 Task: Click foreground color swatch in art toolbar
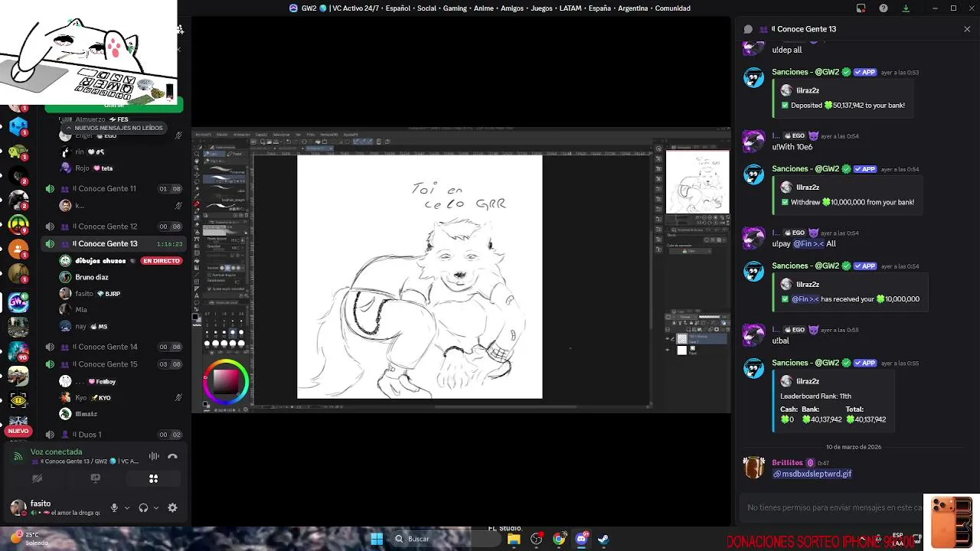[x=195, y=316]
